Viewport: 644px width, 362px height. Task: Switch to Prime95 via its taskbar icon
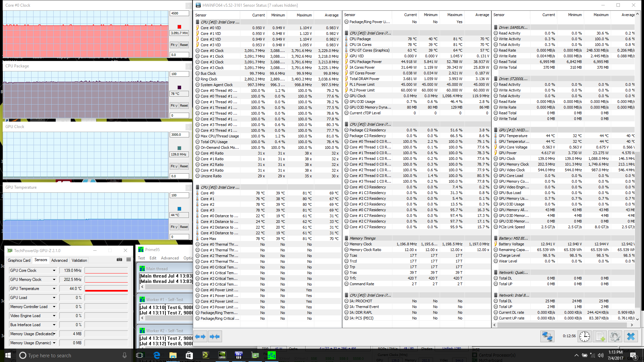pos(271,355)
